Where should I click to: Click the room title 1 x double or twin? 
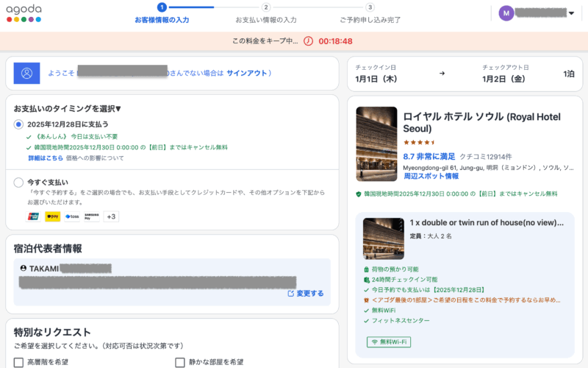tap(487, 223)
